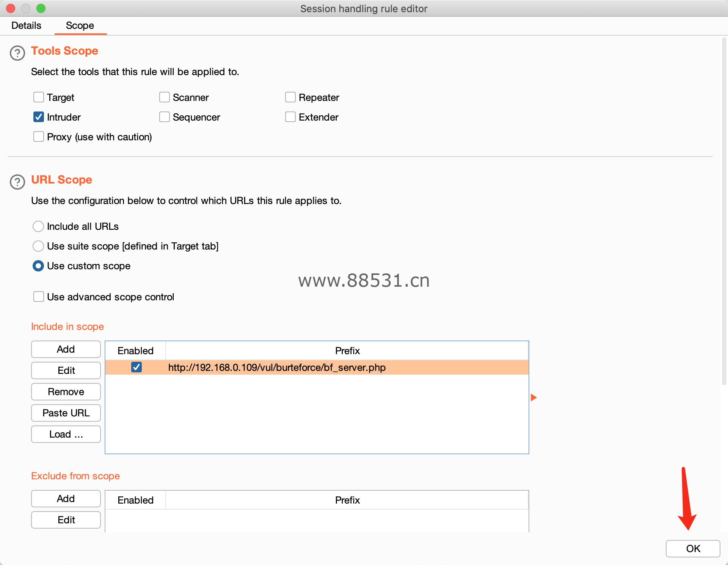Uncheck the Intruder tool checkbox
Image resolution: width=728 pixels, height=565 pixels.
[x=39, y=117]
